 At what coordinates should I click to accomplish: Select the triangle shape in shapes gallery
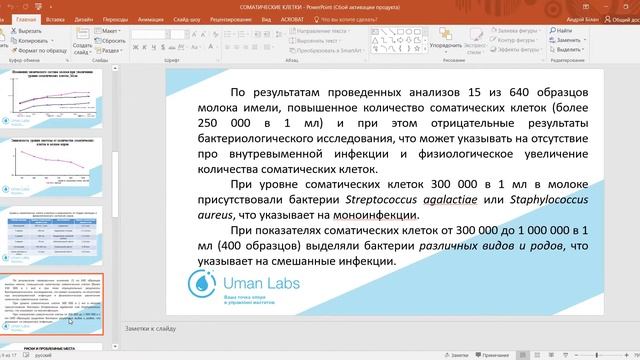(x=375, y=40)
